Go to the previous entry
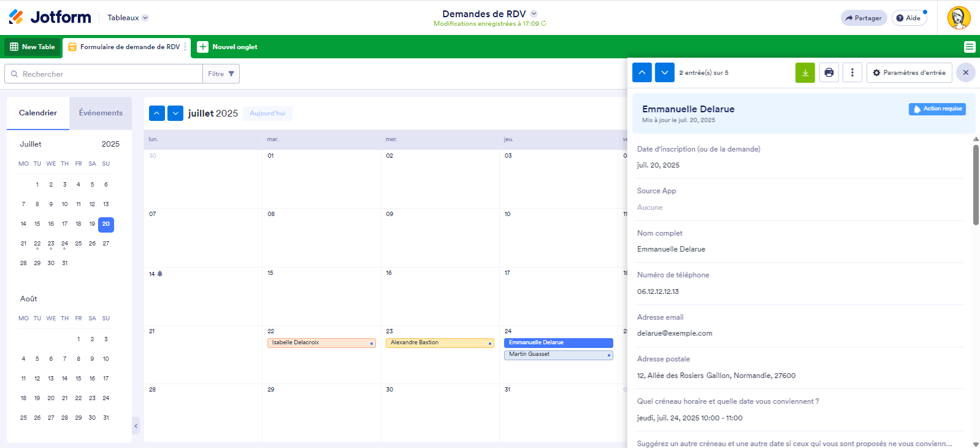Screen dimensions: 980x448 pos(641,72)
